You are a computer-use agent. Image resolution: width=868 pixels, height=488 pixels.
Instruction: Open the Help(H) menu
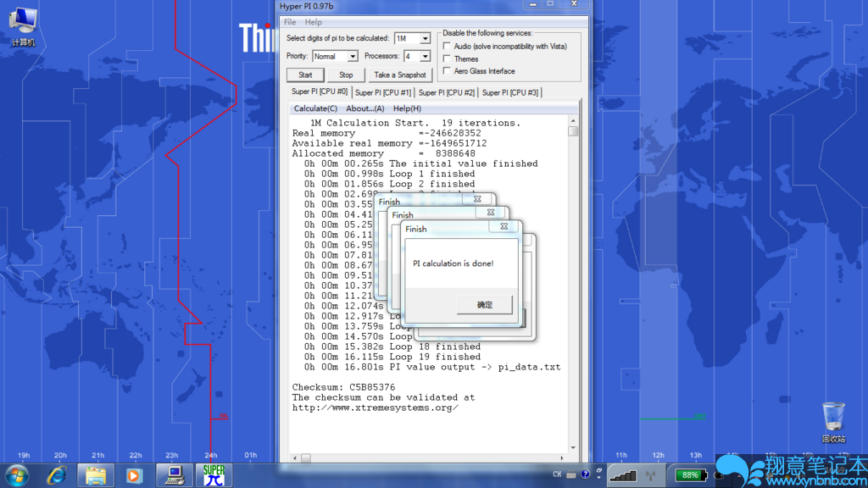tap(407, 108)
